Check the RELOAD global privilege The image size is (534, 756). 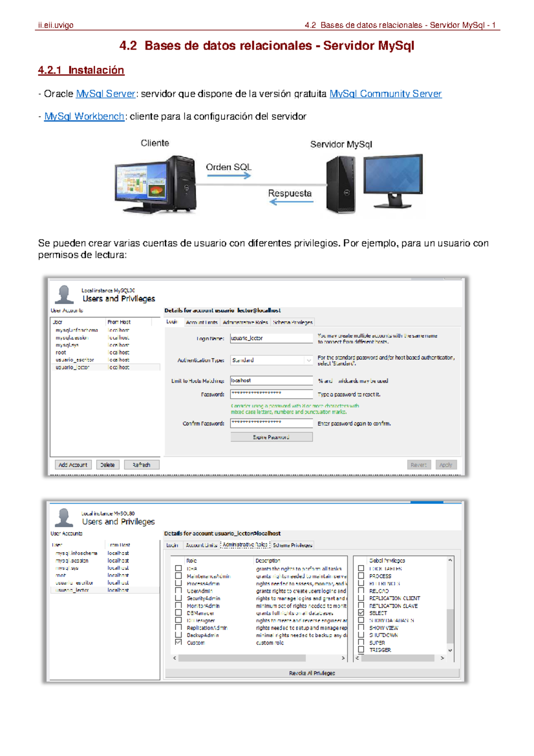click(361, 591)
